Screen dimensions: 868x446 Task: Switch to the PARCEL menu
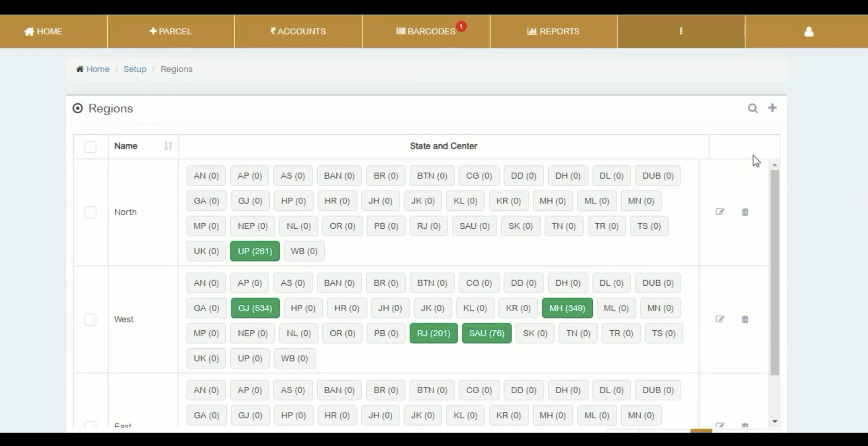(170, 31)
